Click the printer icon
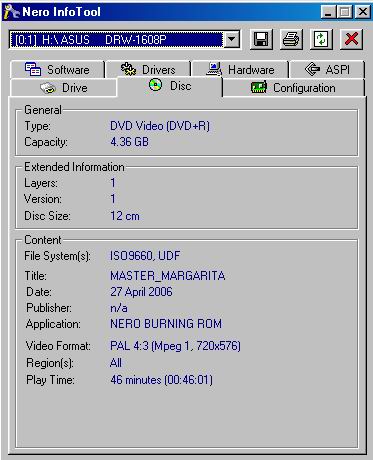This screenshot has height=460, width=373. 291,39
